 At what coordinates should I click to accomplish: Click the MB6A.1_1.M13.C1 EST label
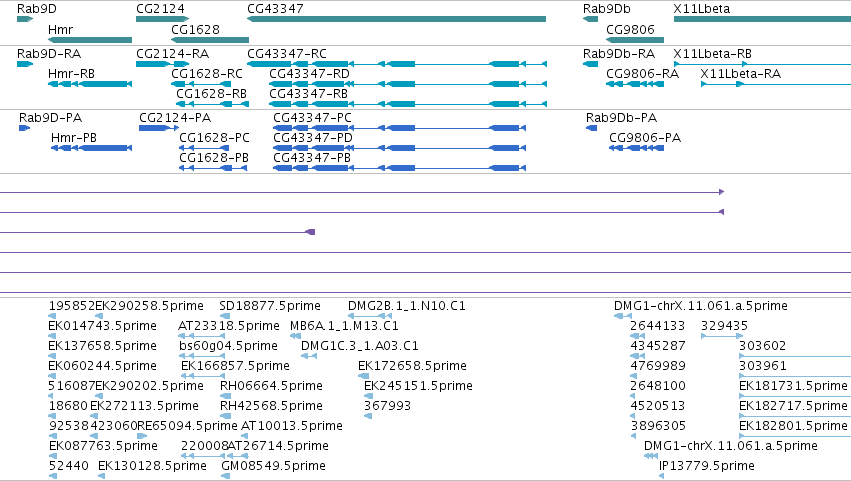(x=344, y=326)
